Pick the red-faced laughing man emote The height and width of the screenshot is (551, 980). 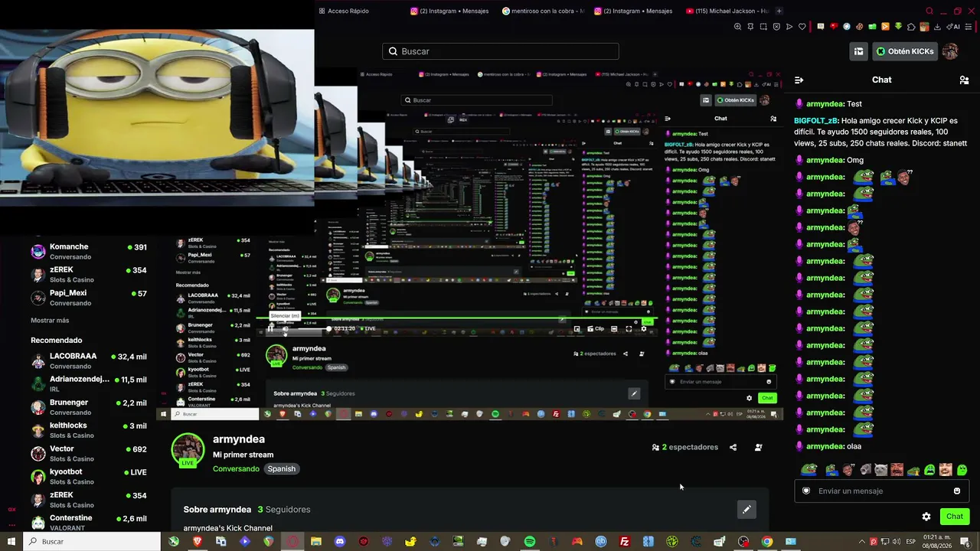pos(897,469)
